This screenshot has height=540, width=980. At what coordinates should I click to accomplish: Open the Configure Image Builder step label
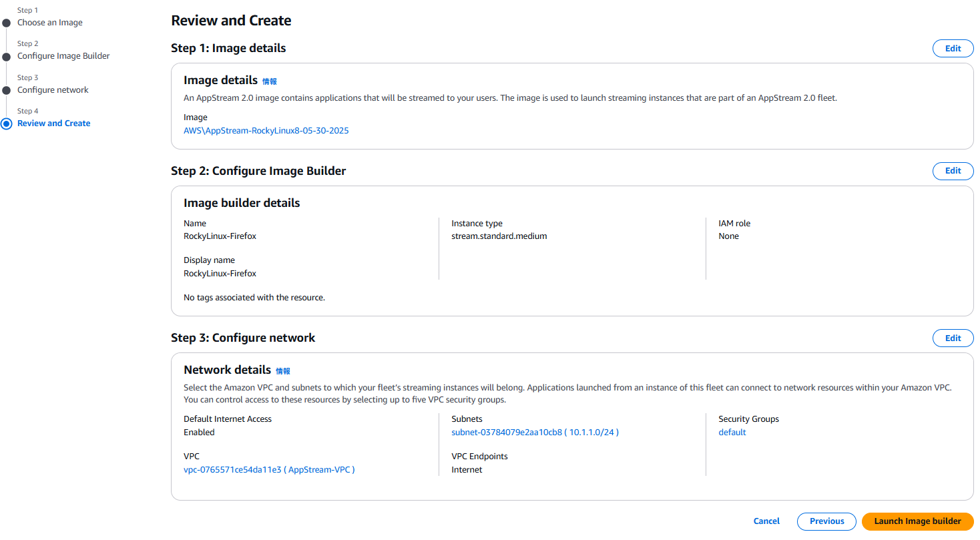pyautogui.click(x=63, y=56)
